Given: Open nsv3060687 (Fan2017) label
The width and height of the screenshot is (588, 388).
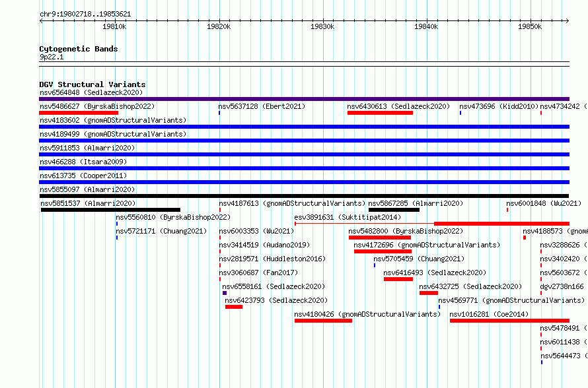Looking at the screenshot, I should (x=258, y=273).
